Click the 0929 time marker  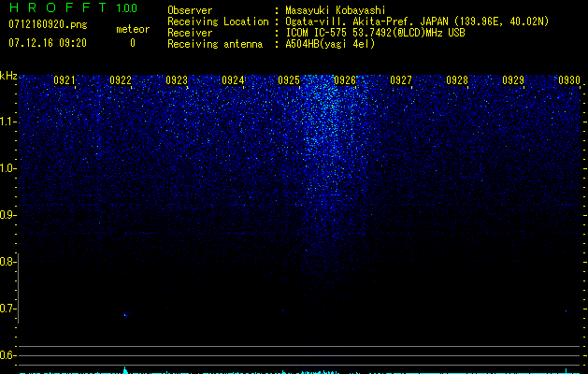click(512, 79)
